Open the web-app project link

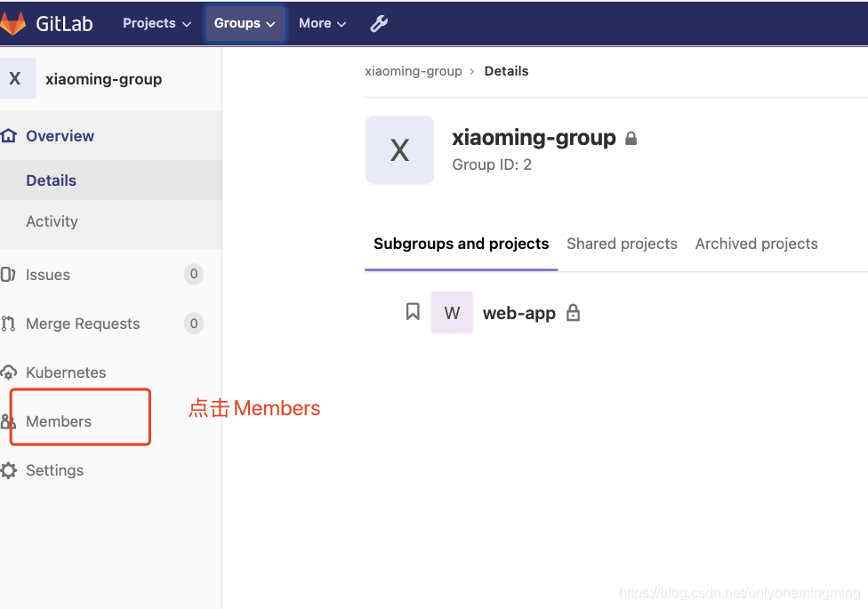(x=518, y=313)
